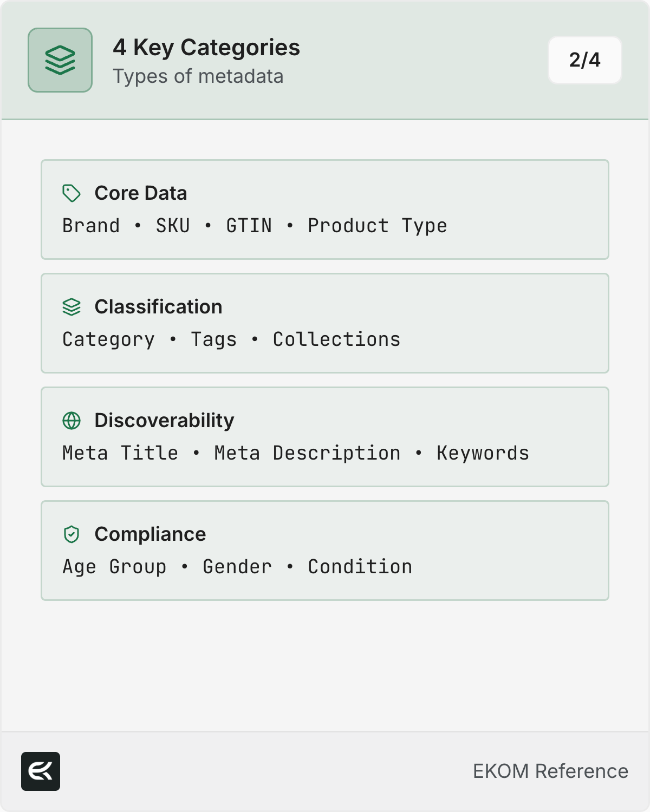The height and width of the screenshot is (812, 650).
Task: Click the shield check icon beside Compliance
Action: [x=71, y=534]
